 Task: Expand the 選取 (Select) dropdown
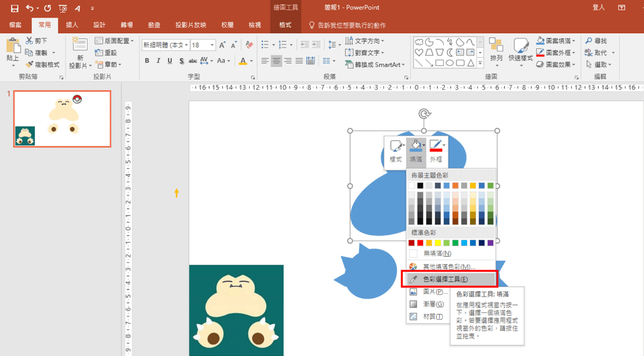pyautogui.click(x=599, y=64)
